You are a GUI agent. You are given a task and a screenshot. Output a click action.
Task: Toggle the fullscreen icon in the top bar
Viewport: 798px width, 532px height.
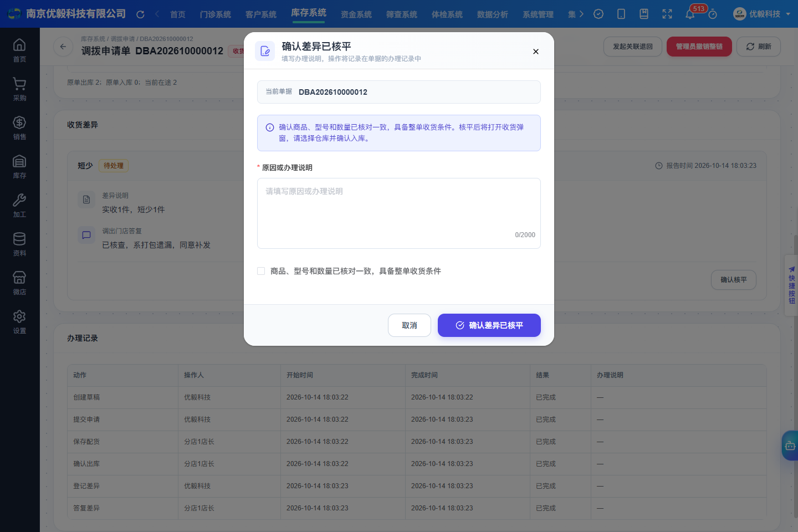tap(667, 14)
